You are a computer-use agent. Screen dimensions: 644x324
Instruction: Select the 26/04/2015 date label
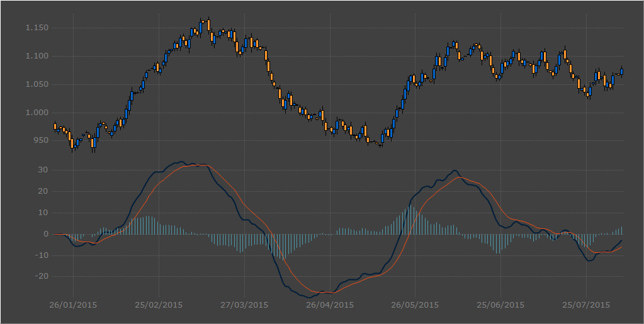point(330,304)
